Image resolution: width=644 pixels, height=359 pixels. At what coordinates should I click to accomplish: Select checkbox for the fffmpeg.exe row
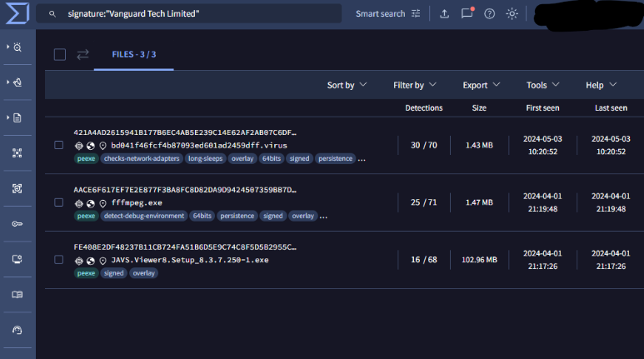point(58,202)
